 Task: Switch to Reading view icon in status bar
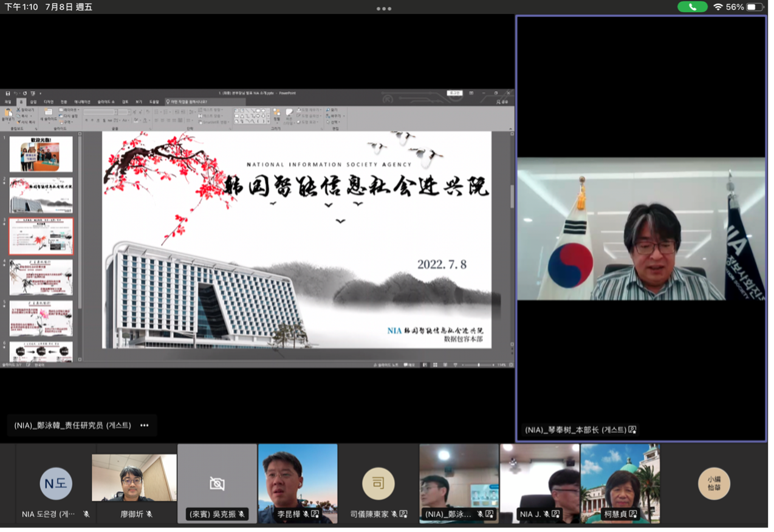pyautogui.click(x=445, y=365)
